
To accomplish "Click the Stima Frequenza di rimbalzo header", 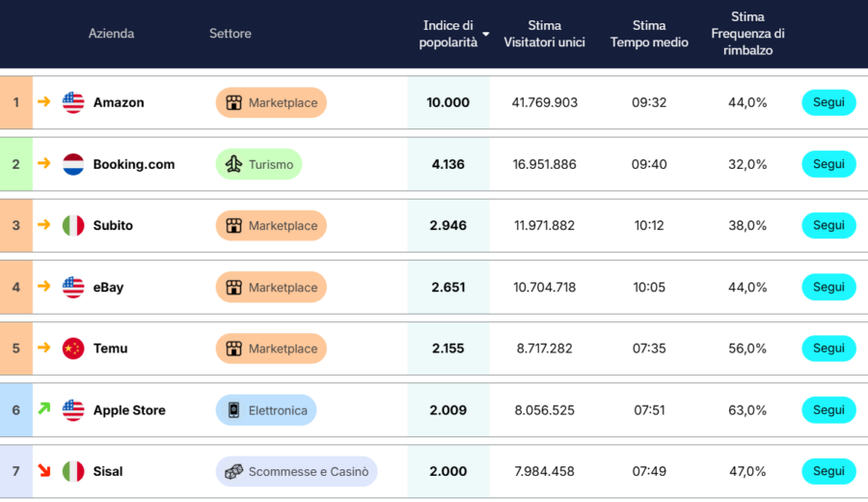I will tap(747, 34).
